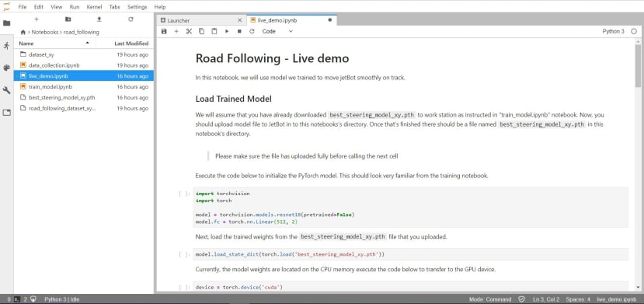Click the trusted notebook shield icon
Viewport: 644px width, 304px height.
coord(522,299)
